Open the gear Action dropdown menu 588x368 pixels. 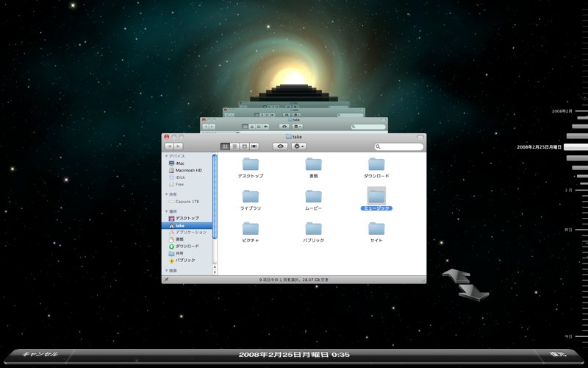click(x=299, y=146)
